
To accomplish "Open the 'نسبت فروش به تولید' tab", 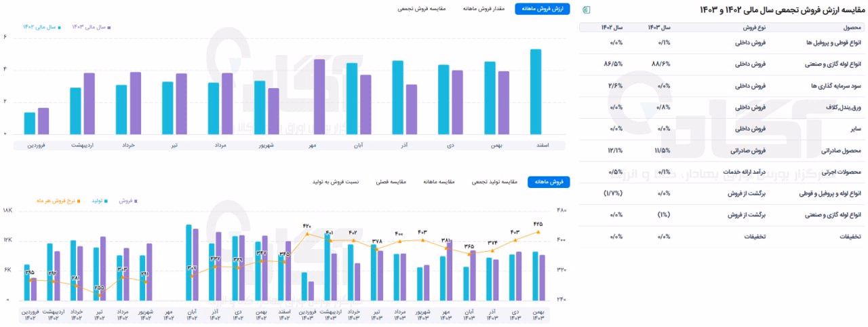I will pyautogui.click(x=335, y=182).
